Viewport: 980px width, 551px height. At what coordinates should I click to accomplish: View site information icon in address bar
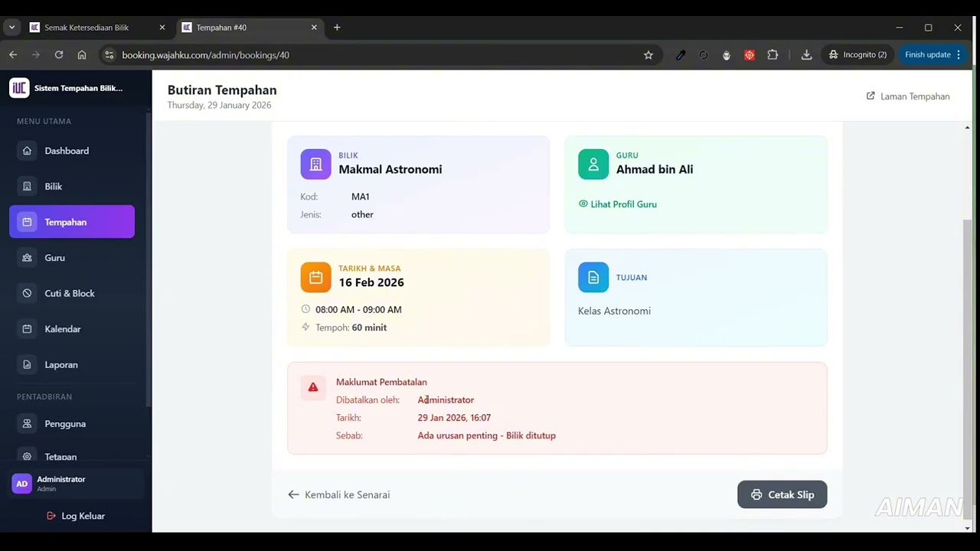pos(109,55)
